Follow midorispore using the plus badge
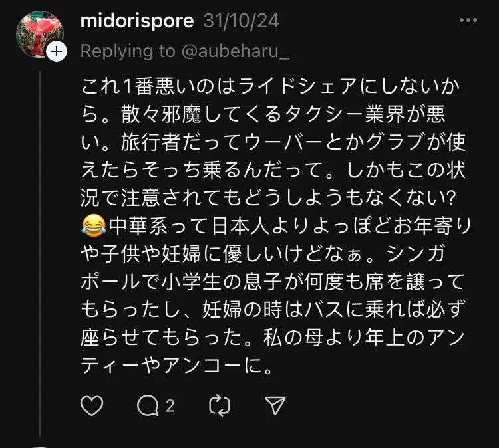499x448 pixels. (57, 53)
